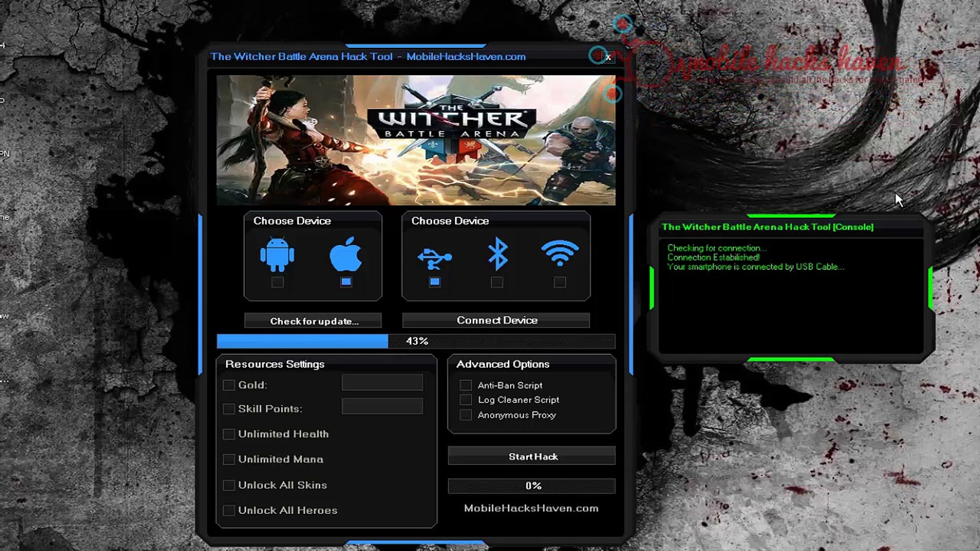Choose the Wi-Fi connection icon
The width and height of the screenshot is (980, 551).
[560, 253]
